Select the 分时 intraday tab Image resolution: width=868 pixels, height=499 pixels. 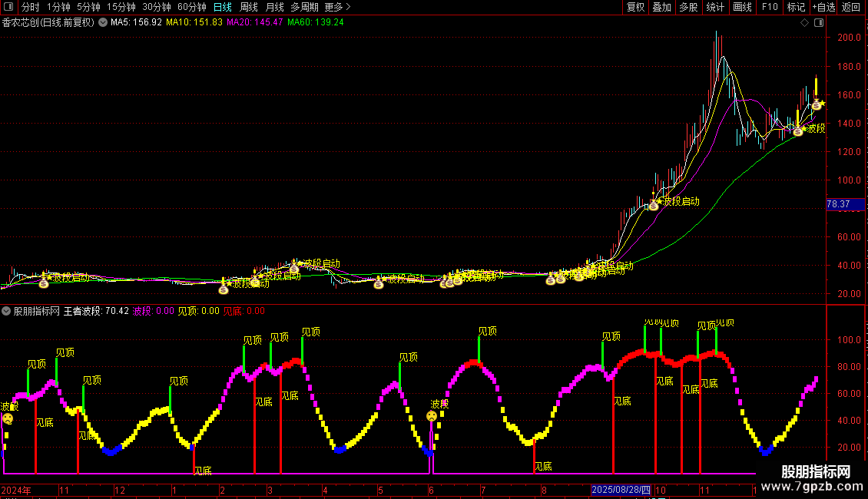(31, 7)
